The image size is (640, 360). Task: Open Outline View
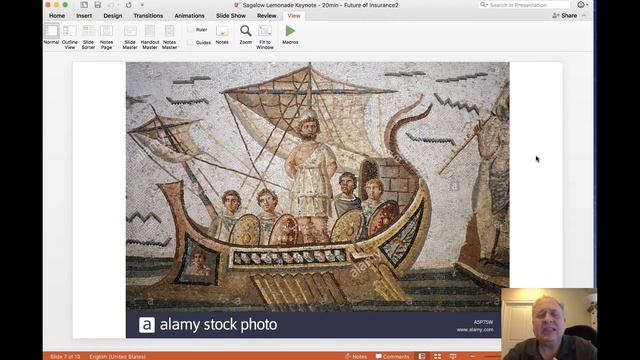pos(70,37)
